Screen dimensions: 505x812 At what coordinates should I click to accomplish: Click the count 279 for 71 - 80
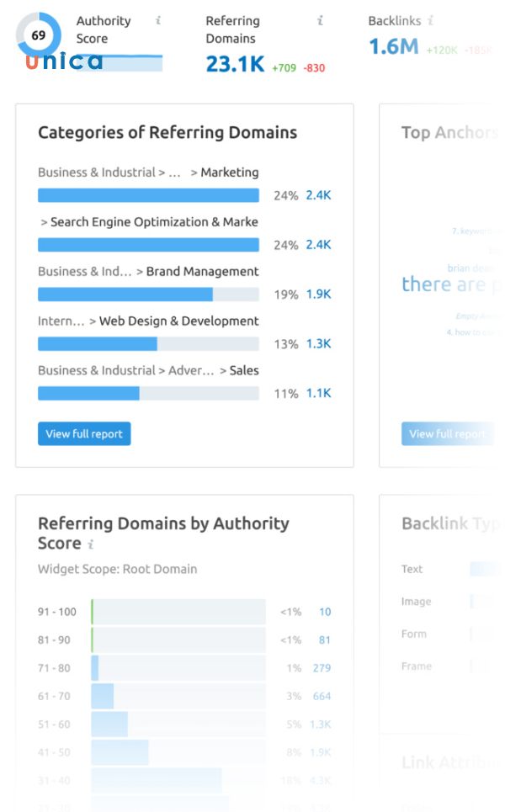(x=322, y=668)
